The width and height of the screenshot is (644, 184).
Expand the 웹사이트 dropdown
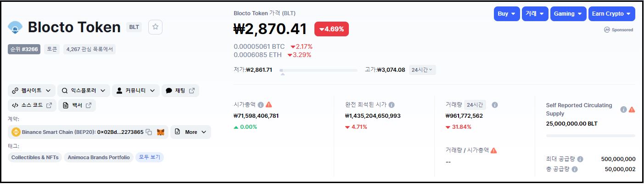pyautogui.click(x=31, y=91)
